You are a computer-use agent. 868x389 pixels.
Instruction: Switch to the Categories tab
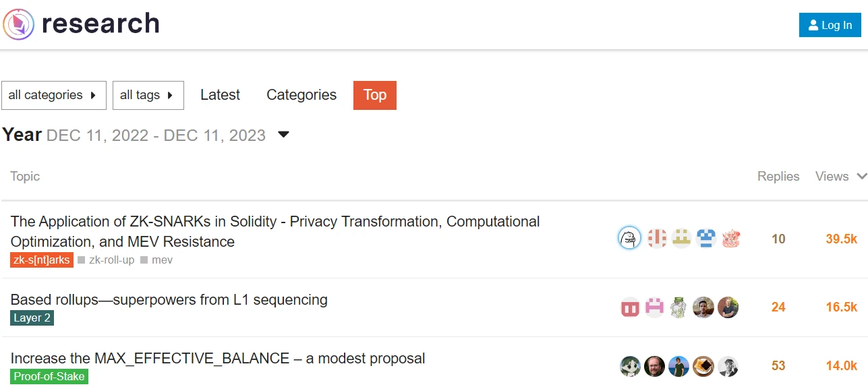coord(301,95)
